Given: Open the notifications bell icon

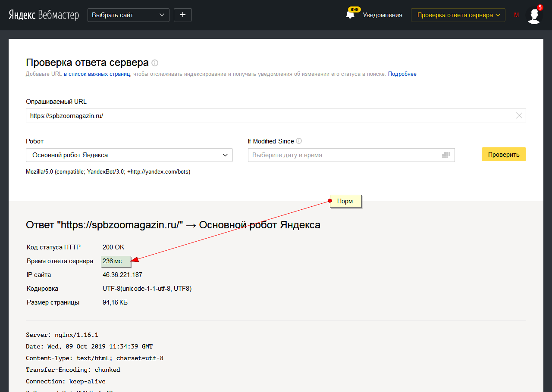Looking at the screenshot, I should [350, 15].
